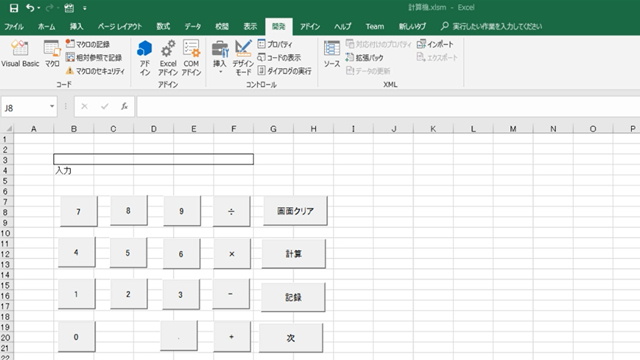This screenshot has height=360, width=640.
Task: Toggle 相対参照で記録 option
Action: [94, 57]
